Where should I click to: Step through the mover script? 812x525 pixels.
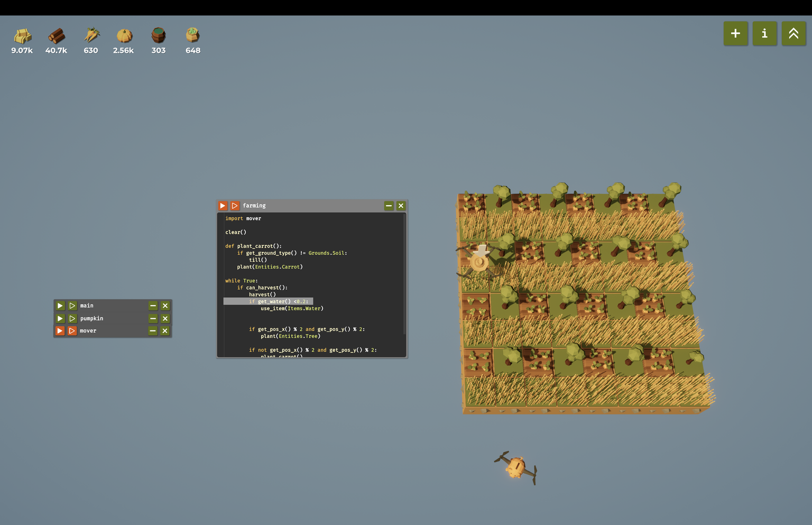click(72, 330)
